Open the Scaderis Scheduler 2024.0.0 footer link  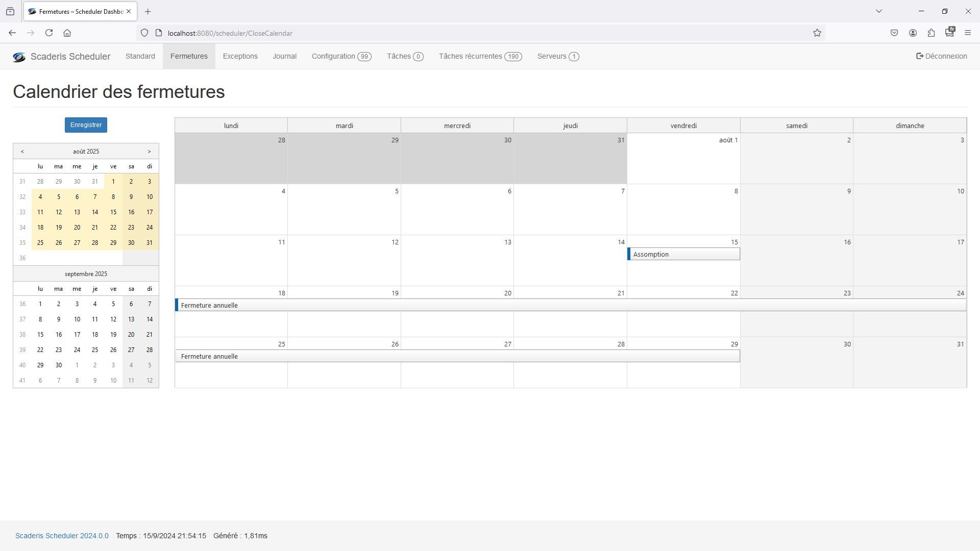pyautogui.click(x=62, y=536)
